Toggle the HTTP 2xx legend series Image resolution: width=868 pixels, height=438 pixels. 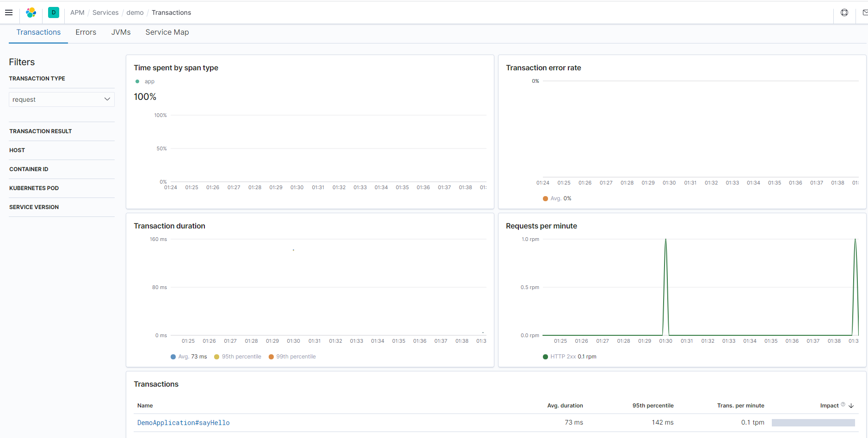point(570,357)
